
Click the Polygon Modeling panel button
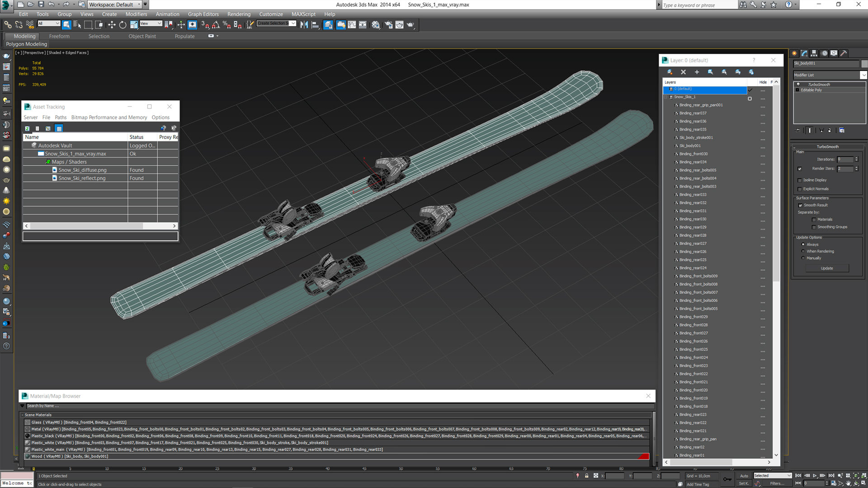coord(27,44)
